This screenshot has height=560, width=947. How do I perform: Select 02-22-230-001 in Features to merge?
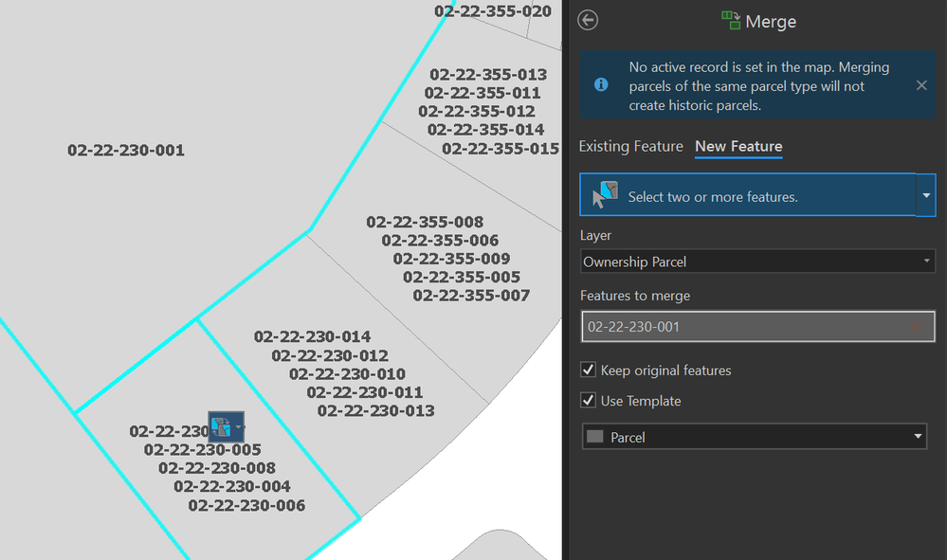(x=757, y=327)
